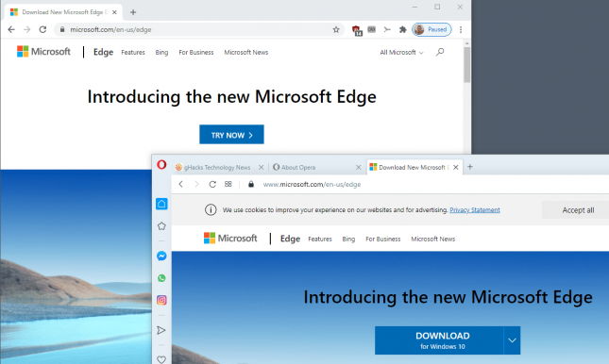Open WhatsApp in Opera sidebar
This screenshot has width=609, height=364.
(161, 278)
